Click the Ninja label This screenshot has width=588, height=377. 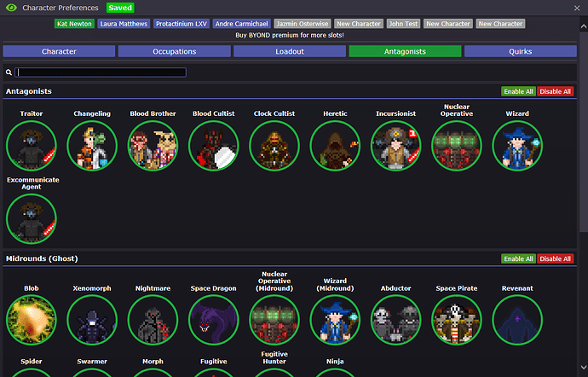coord(335,362)
